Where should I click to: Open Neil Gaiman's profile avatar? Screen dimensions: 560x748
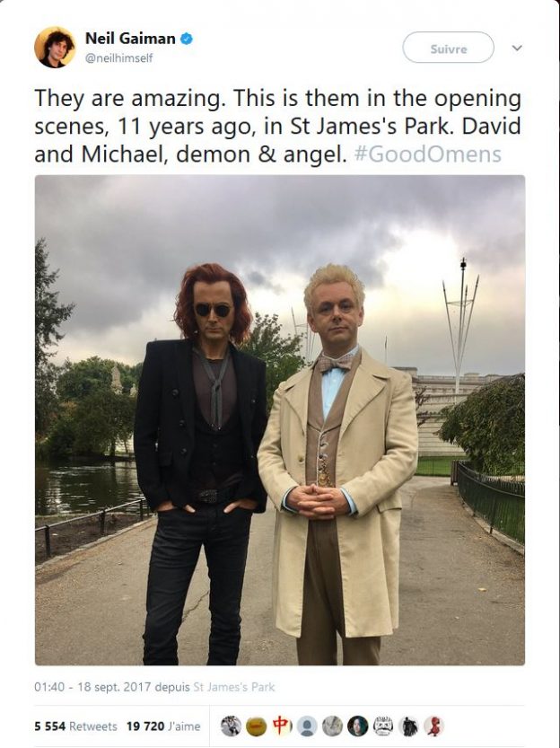pos(55,48)
